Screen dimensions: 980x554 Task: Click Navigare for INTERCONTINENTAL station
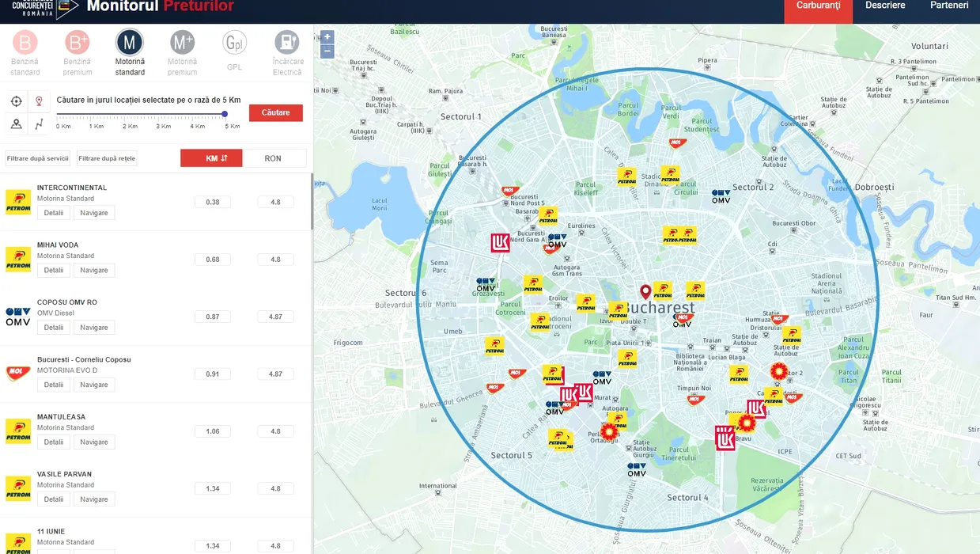click(94, 213)
